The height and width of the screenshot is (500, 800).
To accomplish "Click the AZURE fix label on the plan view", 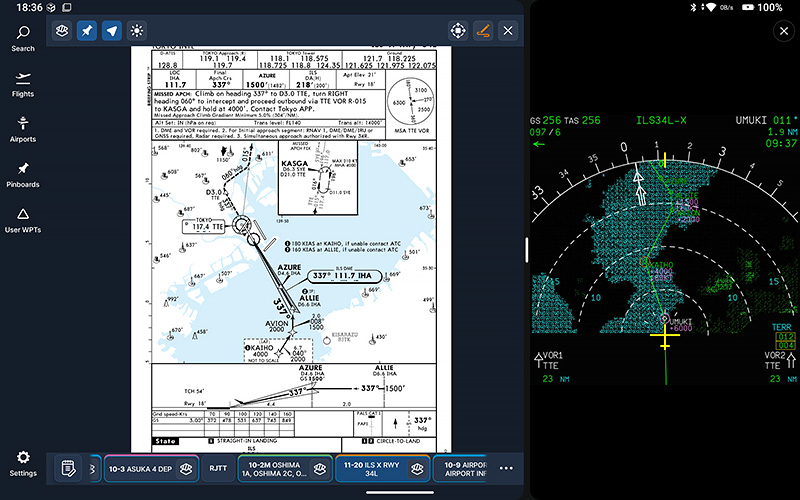I will pos(289,269).
